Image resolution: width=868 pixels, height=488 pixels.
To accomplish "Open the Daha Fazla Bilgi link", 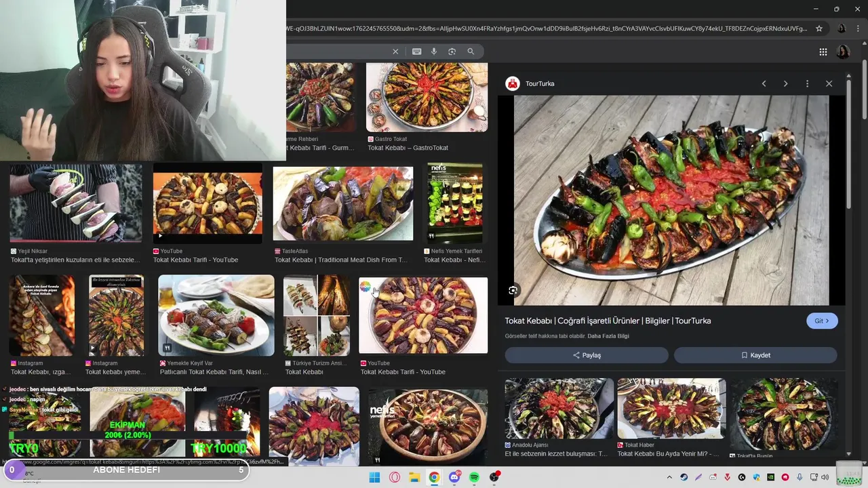I will tap(608, 336).
